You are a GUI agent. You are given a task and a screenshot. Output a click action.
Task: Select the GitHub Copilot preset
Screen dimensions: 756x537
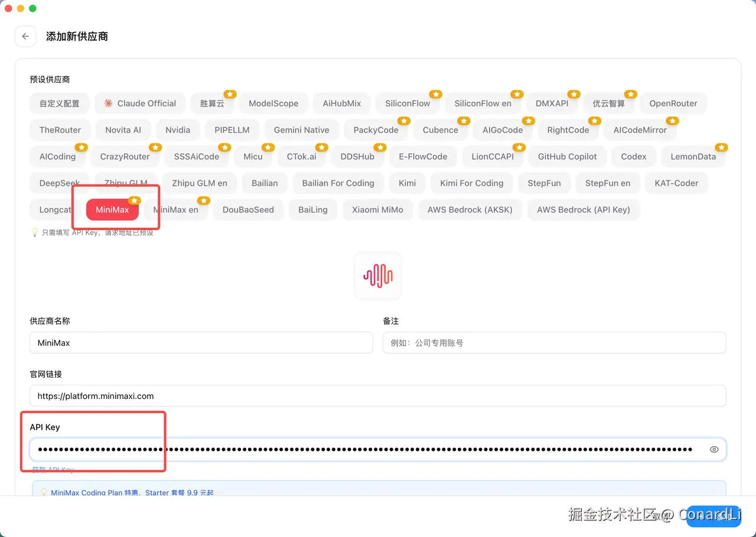(x=568, y=156)
